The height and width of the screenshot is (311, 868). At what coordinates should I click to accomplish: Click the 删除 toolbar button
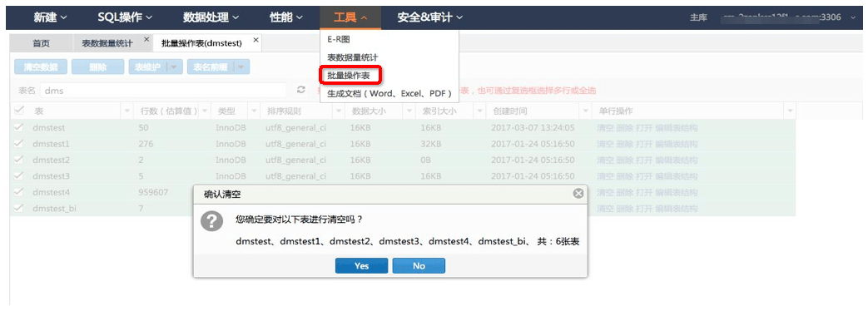(x=97, y=67)
